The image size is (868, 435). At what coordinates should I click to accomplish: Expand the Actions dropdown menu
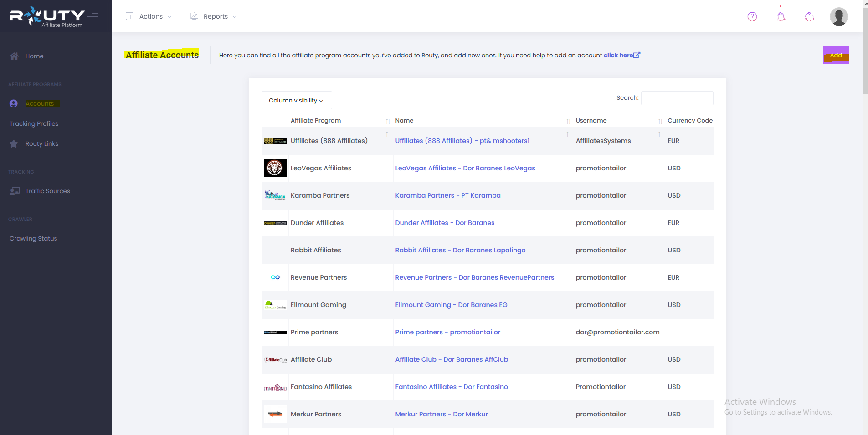(149, 16)
